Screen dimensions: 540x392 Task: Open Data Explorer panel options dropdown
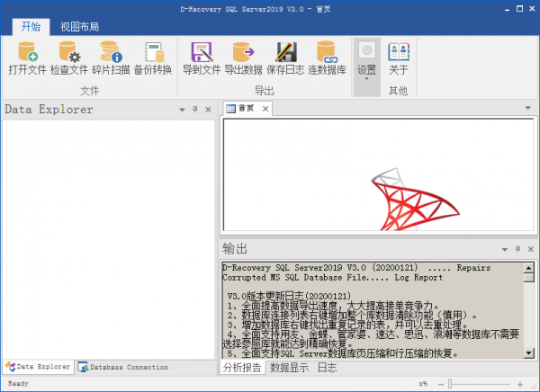coord(182,110)
